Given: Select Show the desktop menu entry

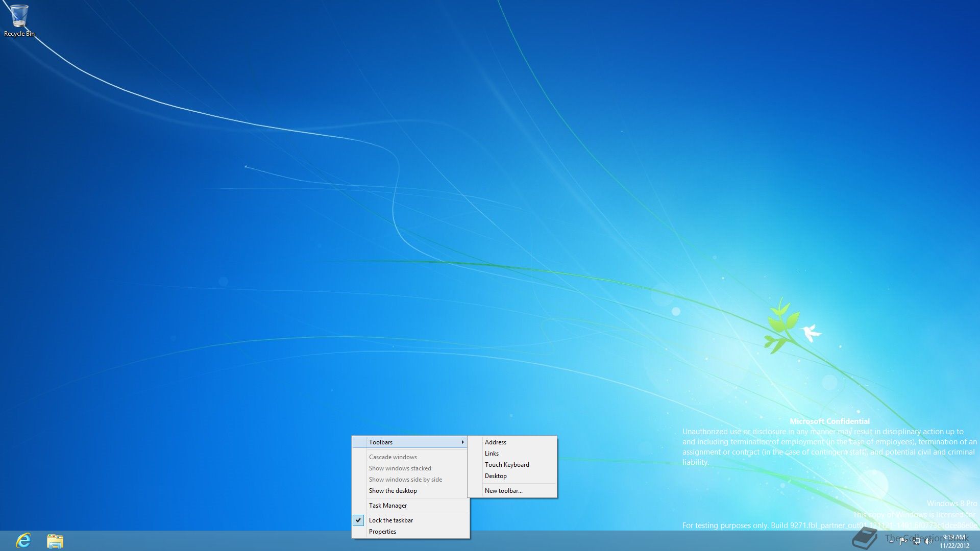Looking at the screenshot, I should point(410,491).
